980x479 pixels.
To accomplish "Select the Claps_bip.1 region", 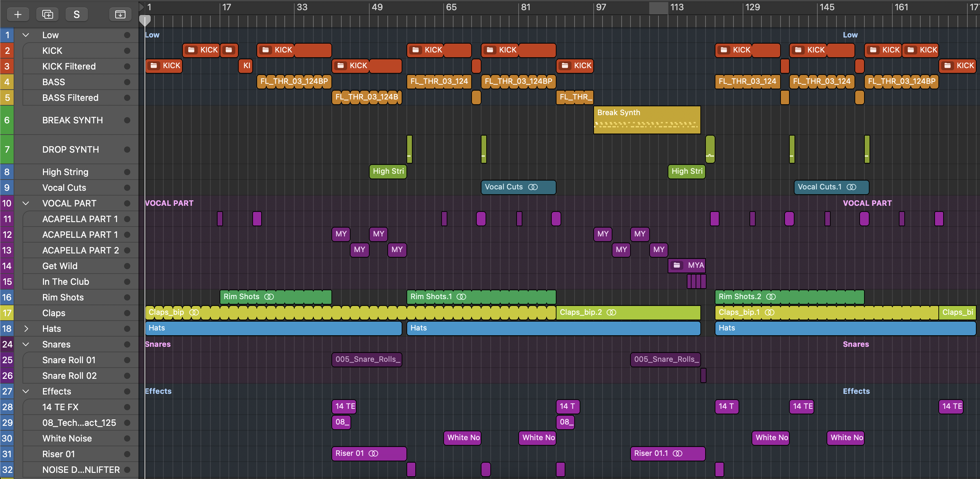I will pyautogui.click(x=827, y=312).
